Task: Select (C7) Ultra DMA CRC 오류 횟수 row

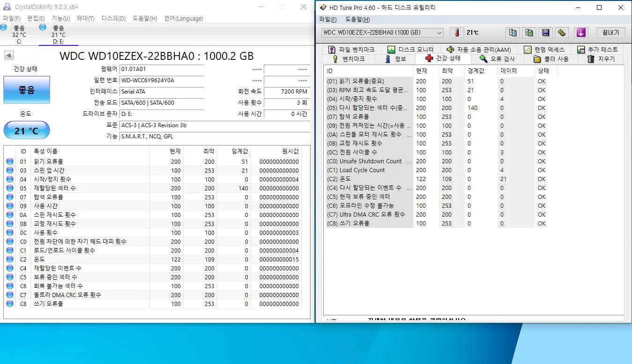Action: [x=441, y=214]
